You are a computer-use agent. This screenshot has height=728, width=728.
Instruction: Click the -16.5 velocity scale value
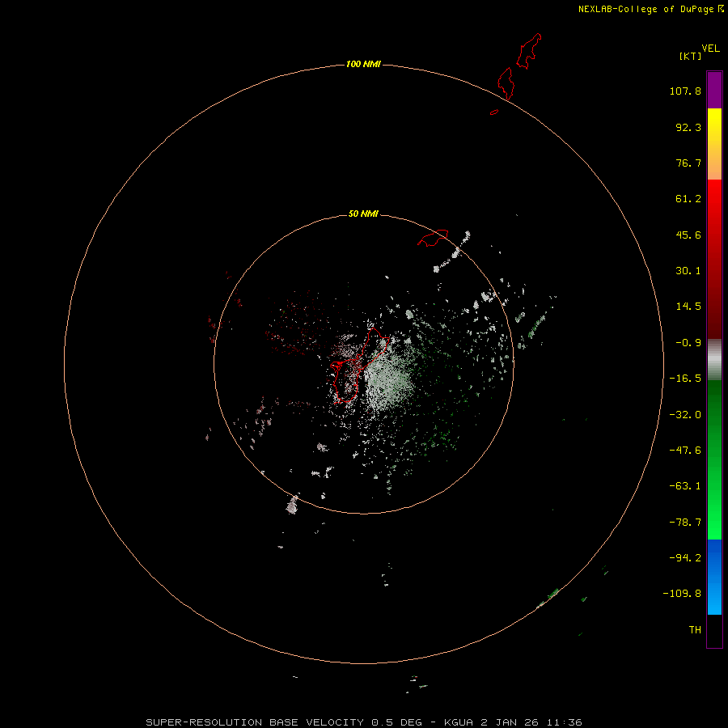[x=685, y=379]
